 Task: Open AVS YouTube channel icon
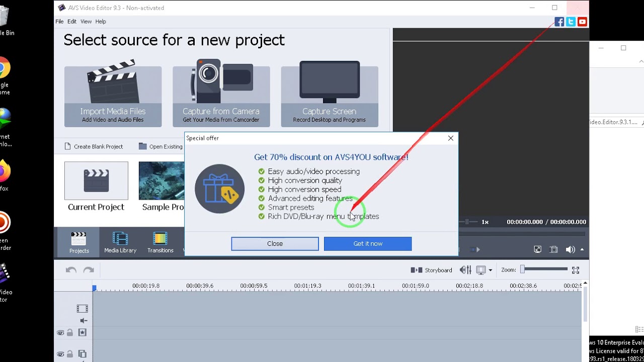click(582, 22)
